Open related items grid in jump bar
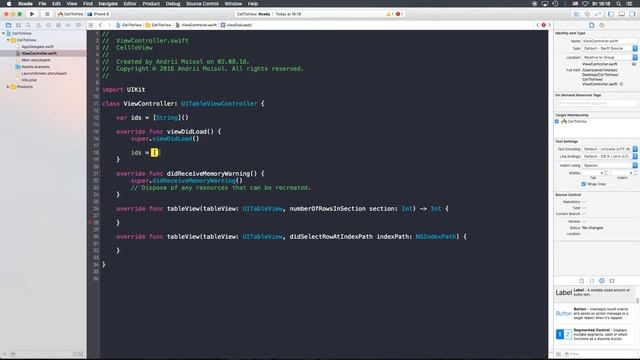The image size is (640, 360). pyautogui.click(x=91, y=25)
